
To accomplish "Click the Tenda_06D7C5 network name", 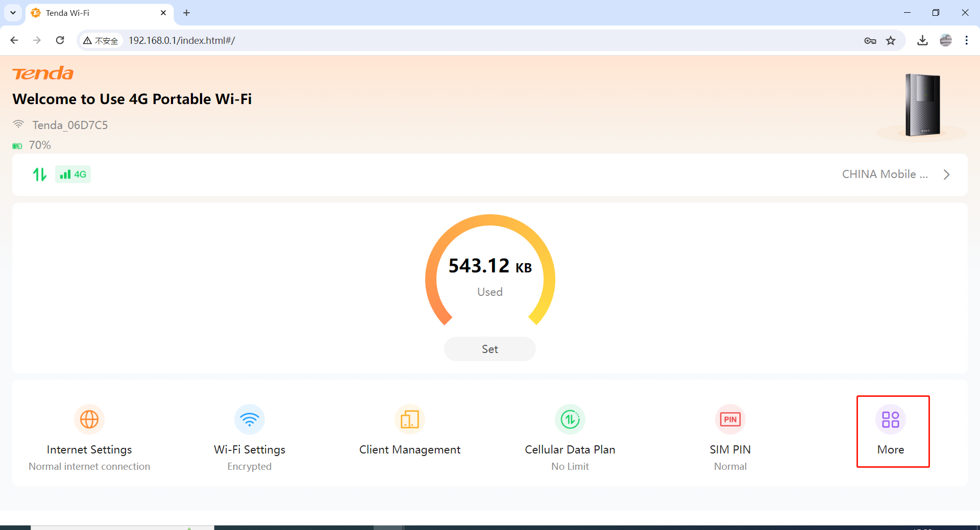I will coord(70,125).
